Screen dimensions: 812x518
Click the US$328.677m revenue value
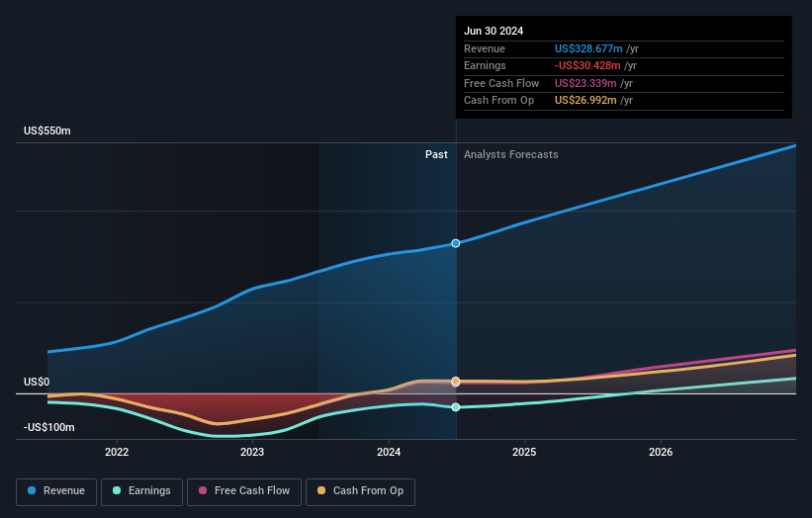[x=588, y=48]
